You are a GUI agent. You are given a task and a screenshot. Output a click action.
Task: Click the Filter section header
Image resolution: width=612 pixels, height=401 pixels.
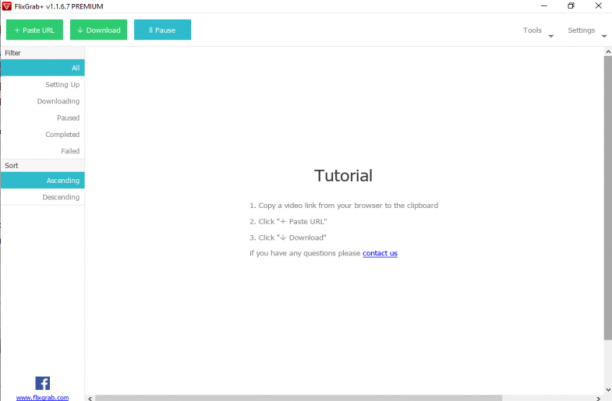[x=43, y=53]
